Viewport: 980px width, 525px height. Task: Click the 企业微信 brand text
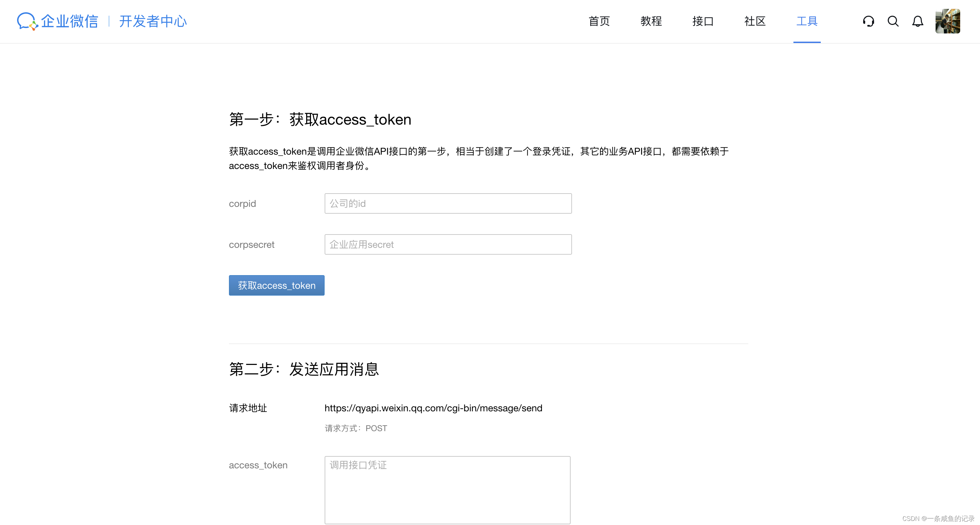pyautogui.click(x=70, y=21)
